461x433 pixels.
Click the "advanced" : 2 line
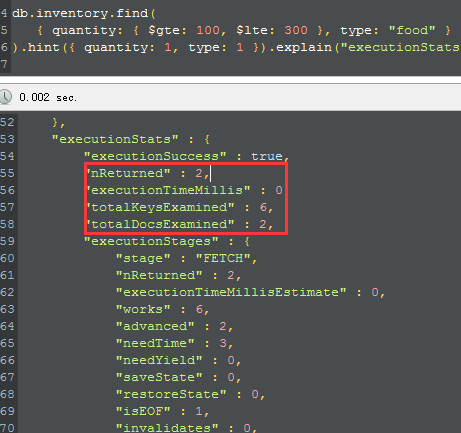pyautogui.click(x=175, y=326)
